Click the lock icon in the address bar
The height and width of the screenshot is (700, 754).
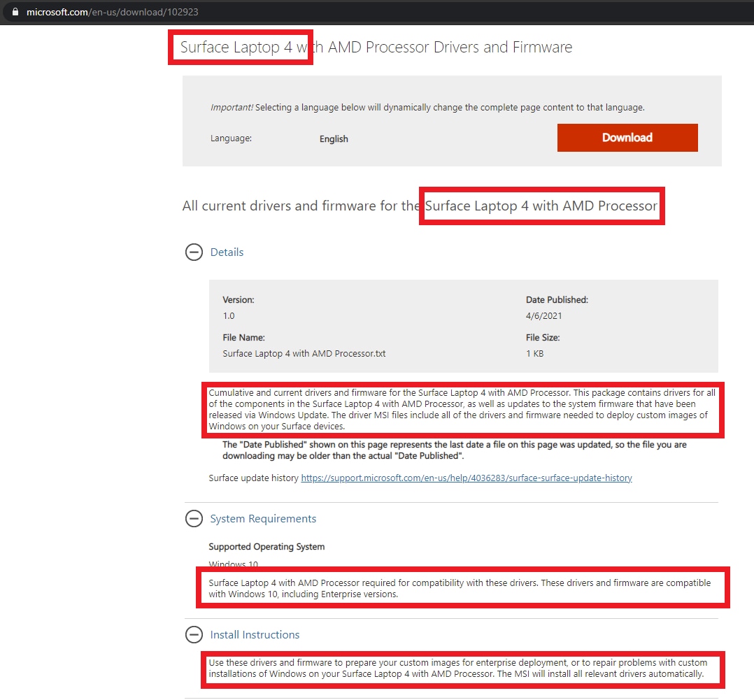pyautogui.click(x=15, y=12)
